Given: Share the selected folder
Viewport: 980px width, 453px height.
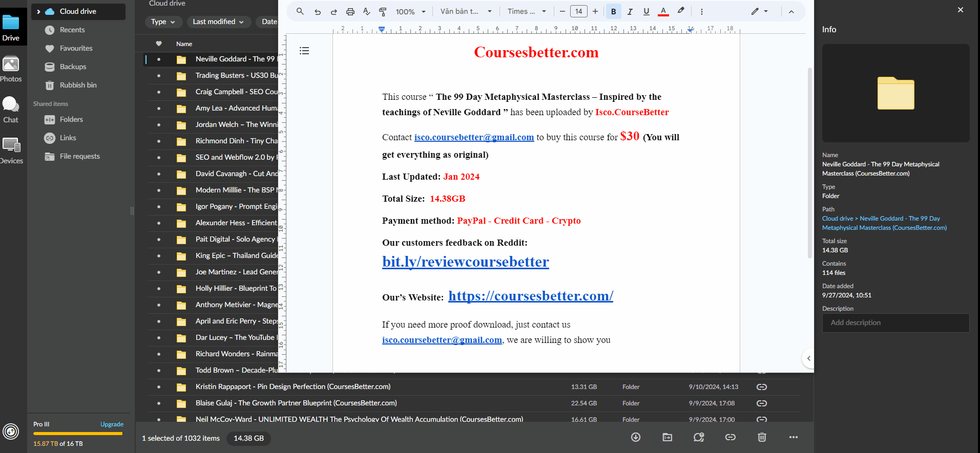Looking at the screenshot, I should pos(699,437).
